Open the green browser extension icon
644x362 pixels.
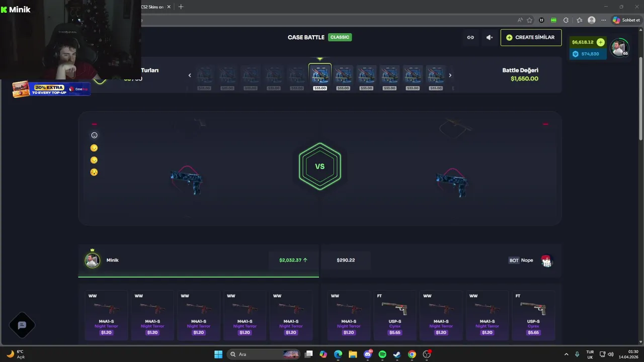coord(553,20)
